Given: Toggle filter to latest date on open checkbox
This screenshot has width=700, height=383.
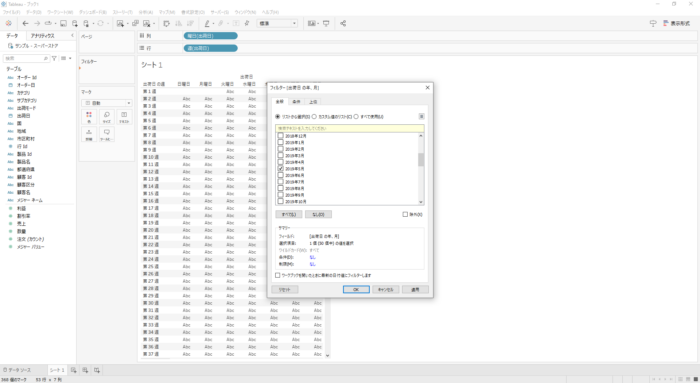Looking at the screenshot, I should pos(278,275).
